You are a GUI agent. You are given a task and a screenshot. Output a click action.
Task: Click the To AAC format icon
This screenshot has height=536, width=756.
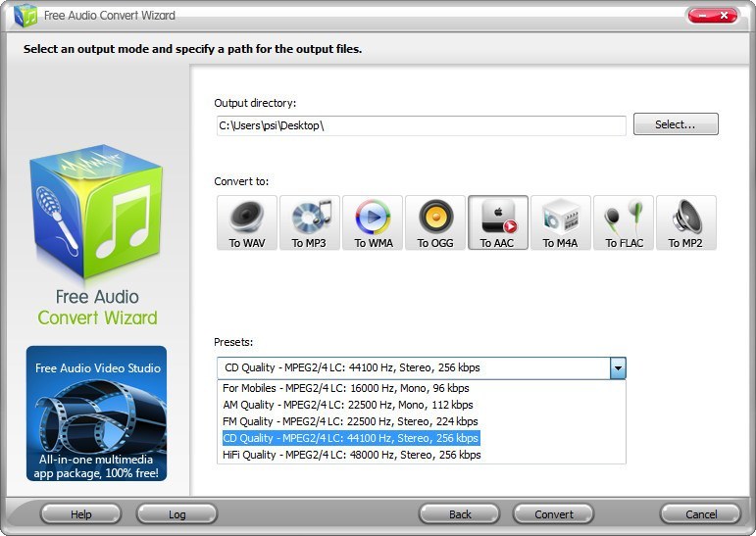coord(497,222)
